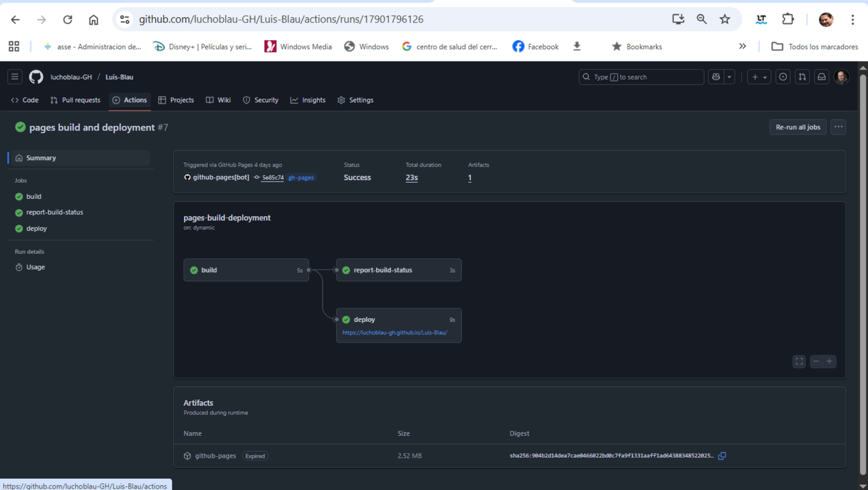Expand the Copilot dropdown arrow
The image size is (868, 490).
pos(729,77)
